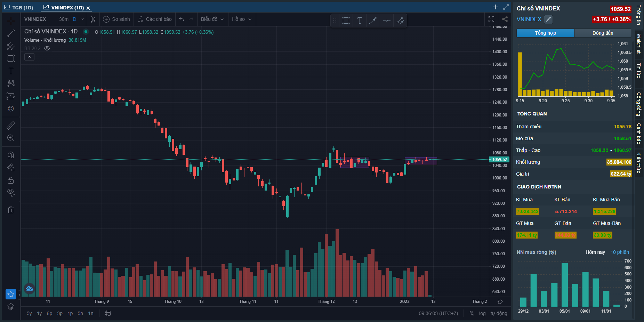Click the zoom in magnifier tool
Image resolution: width=644 pixels, height=322 pixels.
pos(11,138)
